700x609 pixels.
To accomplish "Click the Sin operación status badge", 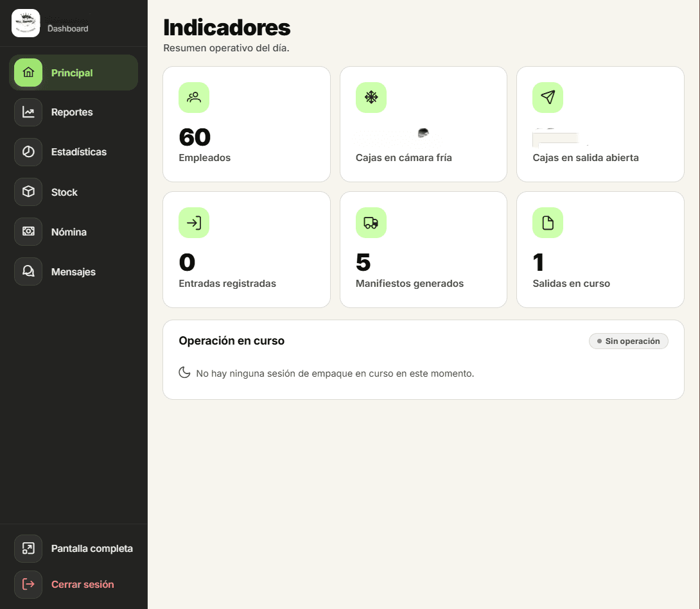I will pos(628,341).
